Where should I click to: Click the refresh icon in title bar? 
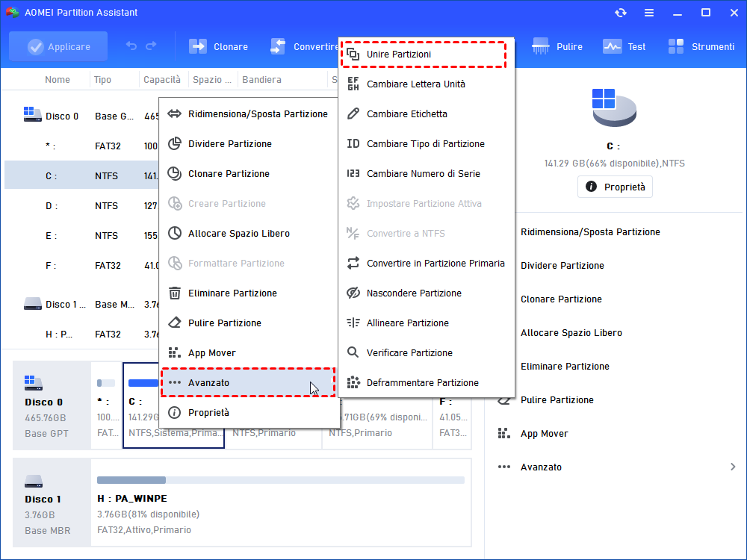(x=620, y=13)
